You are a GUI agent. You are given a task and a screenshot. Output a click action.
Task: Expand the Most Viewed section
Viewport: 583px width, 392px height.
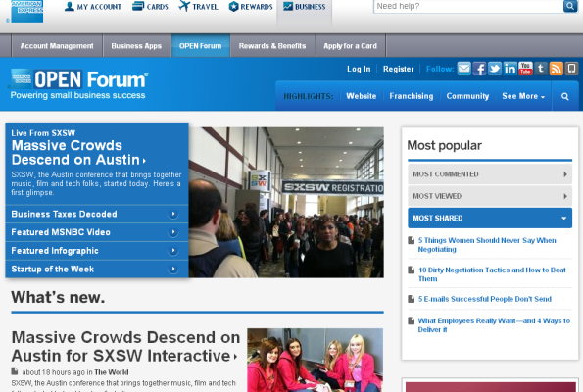[x=490, y=196]
